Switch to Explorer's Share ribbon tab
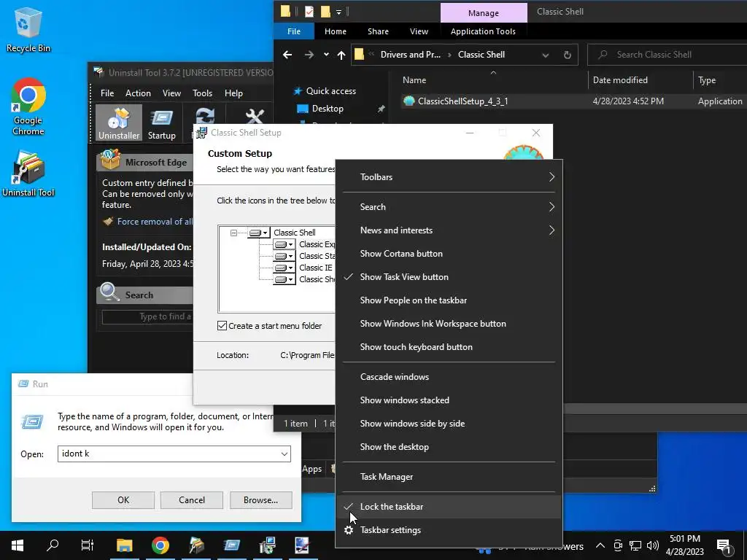This screenshot has width=747, height=560. (379, 31)
